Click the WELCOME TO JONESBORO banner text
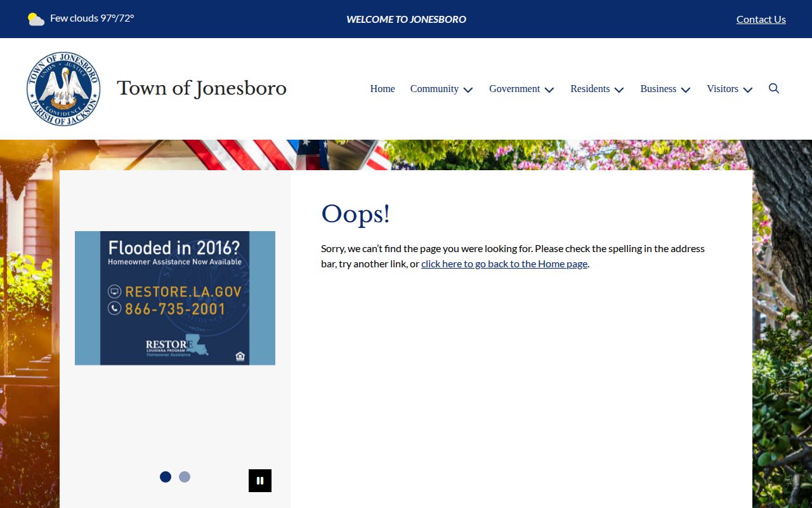The width and height of the screenshot is (812, 508). 406,19
